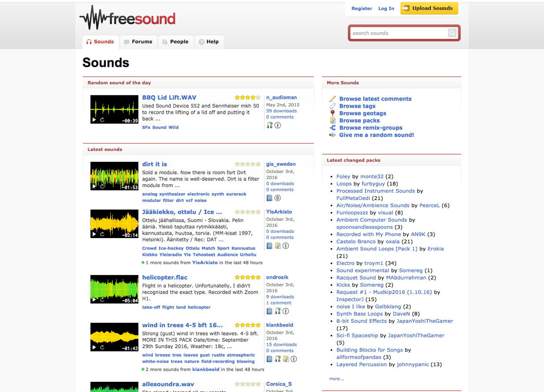Open the Sci-fi Spaceship pack
This screenshot has height=392, width=544.
click(x=357, y=336)
